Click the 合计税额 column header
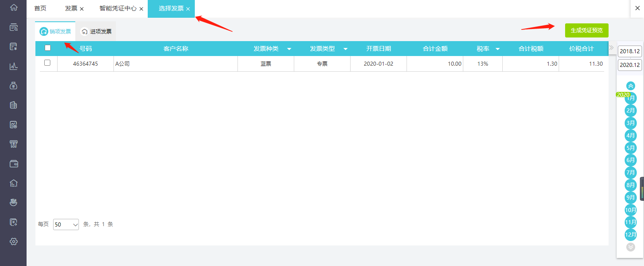644x266 pixels. pos(531,48)
